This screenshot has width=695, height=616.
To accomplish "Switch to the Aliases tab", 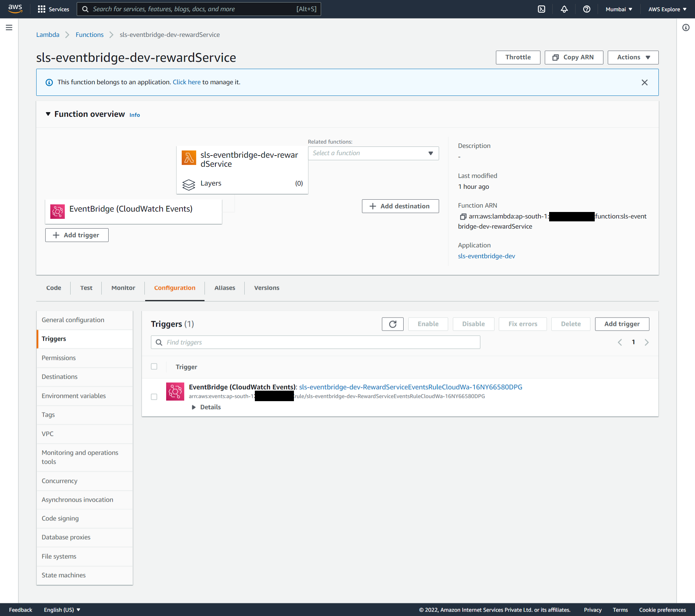I will 225,288.
